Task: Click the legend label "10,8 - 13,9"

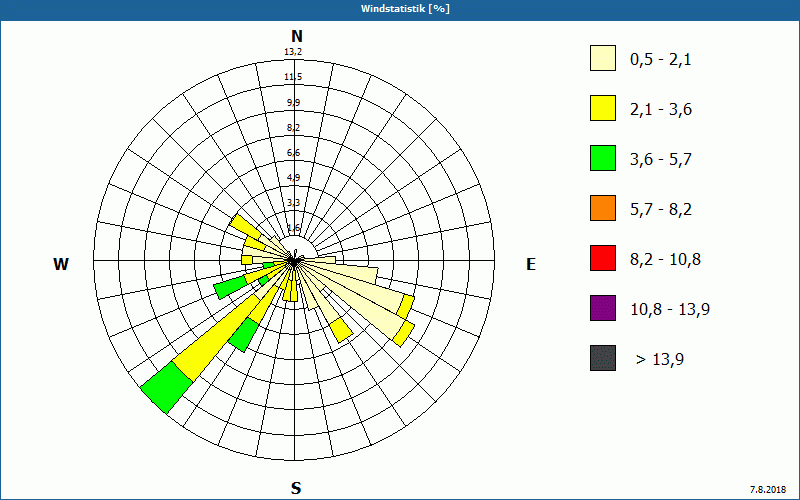Action: pyautogui.click(x=670, y=310)
